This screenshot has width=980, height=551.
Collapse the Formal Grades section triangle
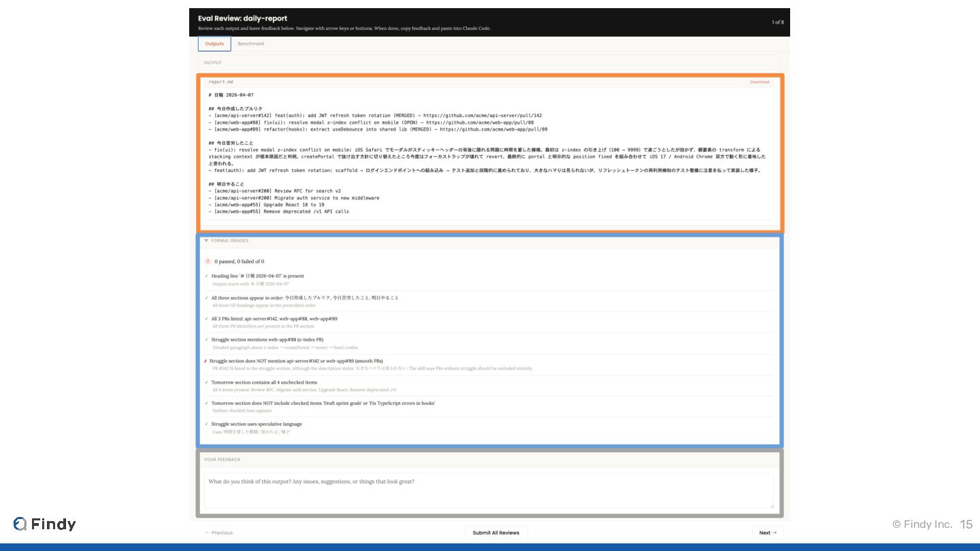pyautogui.click(x=206, y=240)
